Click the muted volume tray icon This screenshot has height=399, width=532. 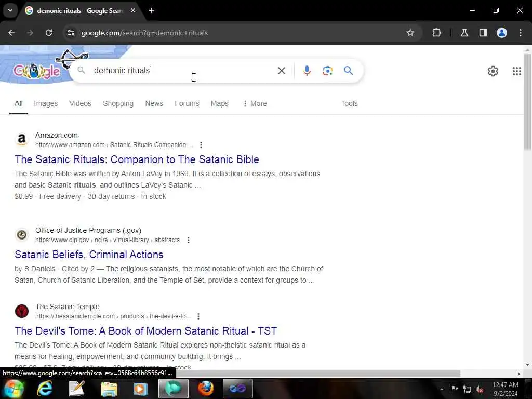pyautogui.click(x=480, y=389)
